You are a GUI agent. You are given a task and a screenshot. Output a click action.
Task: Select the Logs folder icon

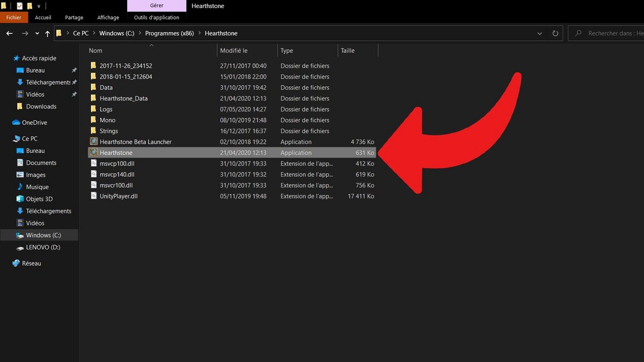click(x=93, y=109)
